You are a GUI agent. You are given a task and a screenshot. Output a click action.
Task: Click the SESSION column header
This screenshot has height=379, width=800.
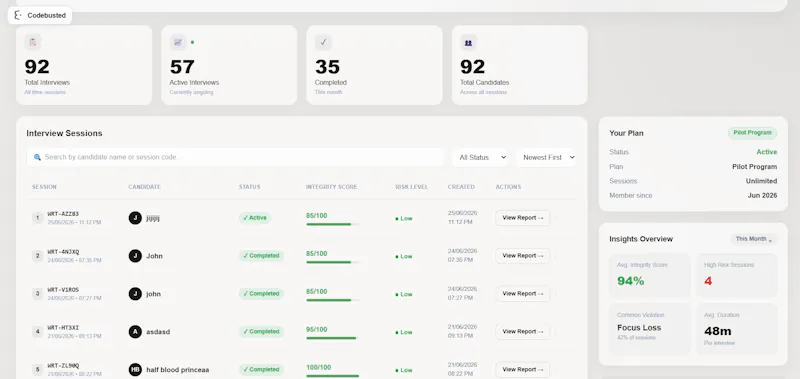tap(44, 187)
